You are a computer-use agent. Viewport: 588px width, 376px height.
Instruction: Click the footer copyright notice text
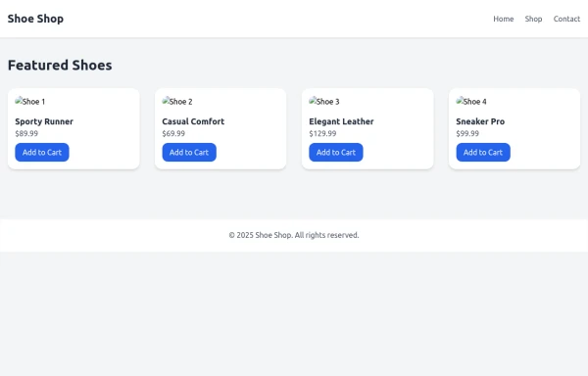[x=294, y=235]
